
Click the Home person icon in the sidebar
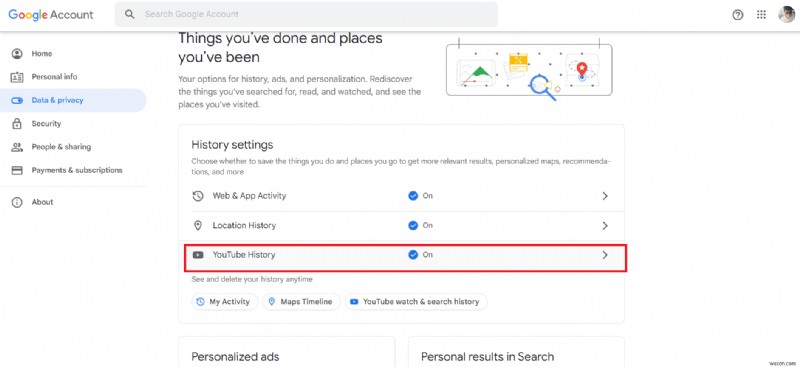(x=17, y=54)
